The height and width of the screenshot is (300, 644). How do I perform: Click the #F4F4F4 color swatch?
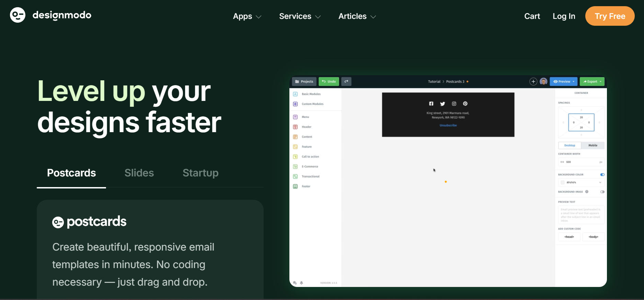(x=562, y=183)
